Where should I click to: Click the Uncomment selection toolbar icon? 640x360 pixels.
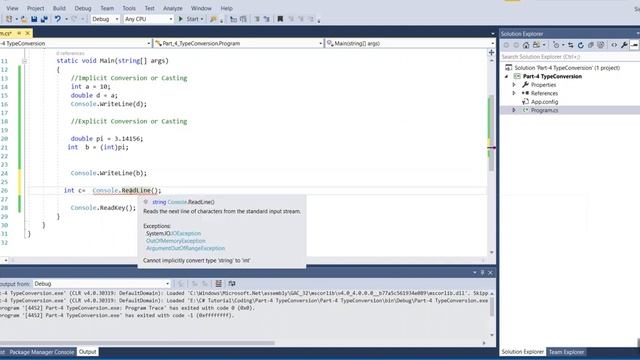pos(267,19)
